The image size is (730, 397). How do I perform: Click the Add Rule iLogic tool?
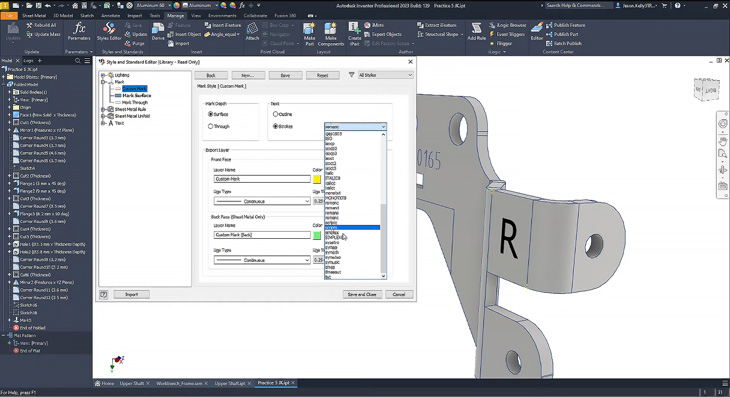point(476,32)
